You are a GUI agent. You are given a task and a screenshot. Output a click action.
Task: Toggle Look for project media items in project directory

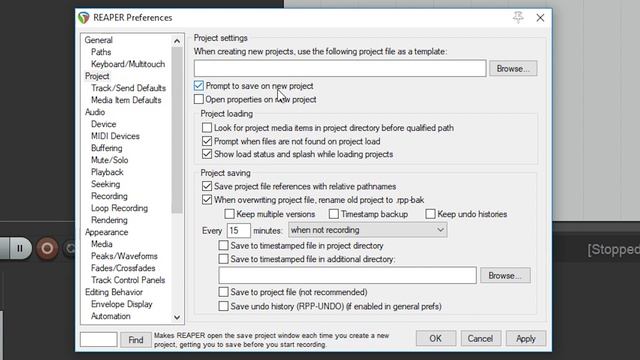pyautogui.click(x=207, y=128)
